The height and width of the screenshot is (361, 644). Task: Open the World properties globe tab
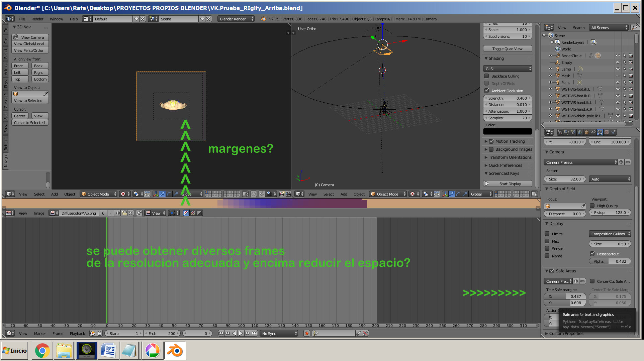[580, 132]
